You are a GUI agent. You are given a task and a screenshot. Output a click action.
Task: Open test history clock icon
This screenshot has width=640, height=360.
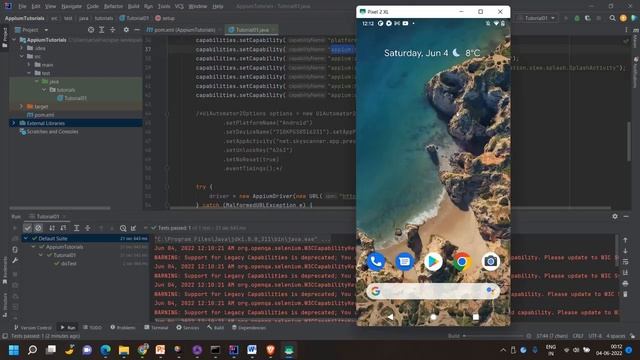(123, 228)
